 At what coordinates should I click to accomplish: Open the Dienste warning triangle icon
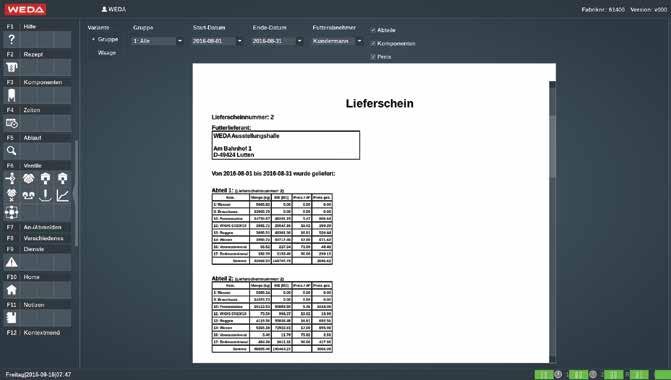point(12,262)
